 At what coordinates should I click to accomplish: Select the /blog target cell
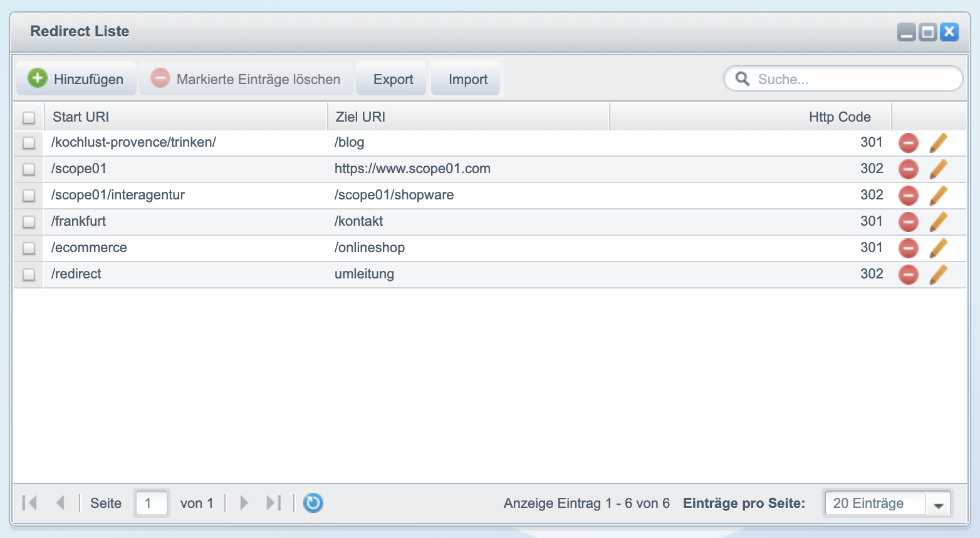469,143
